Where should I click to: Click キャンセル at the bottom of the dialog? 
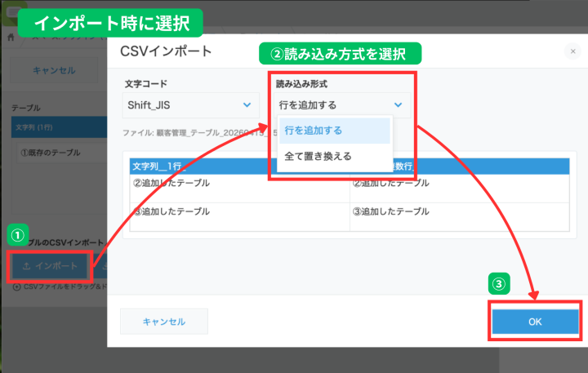pyautogui.click(x=163, y=322)
